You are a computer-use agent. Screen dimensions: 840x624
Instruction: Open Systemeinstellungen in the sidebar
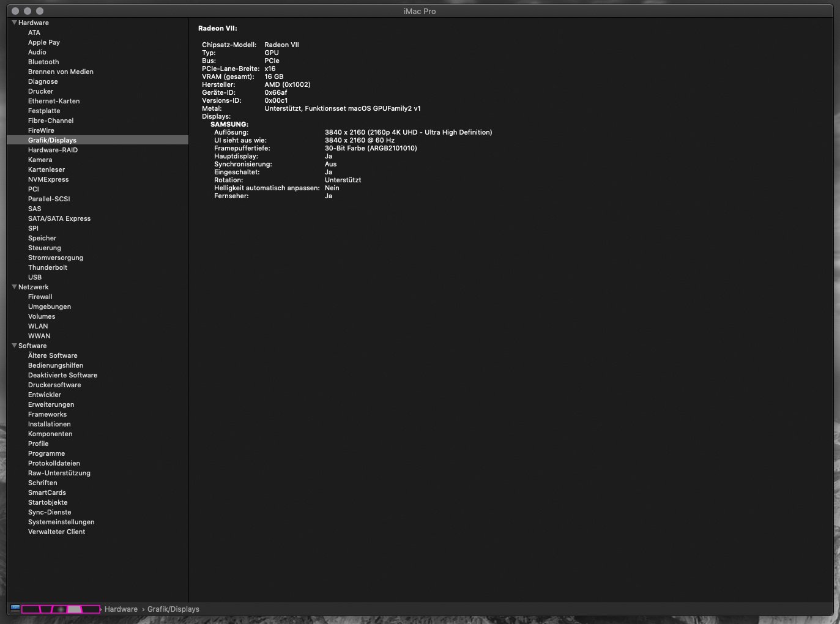pyautogui.click(x=61, y=522)
